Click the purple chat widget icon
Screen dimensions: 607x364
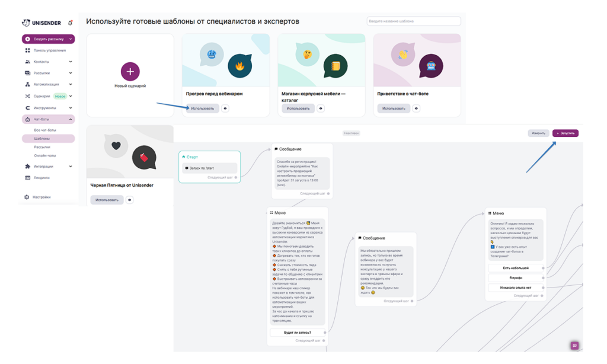(x=574, y=346)
